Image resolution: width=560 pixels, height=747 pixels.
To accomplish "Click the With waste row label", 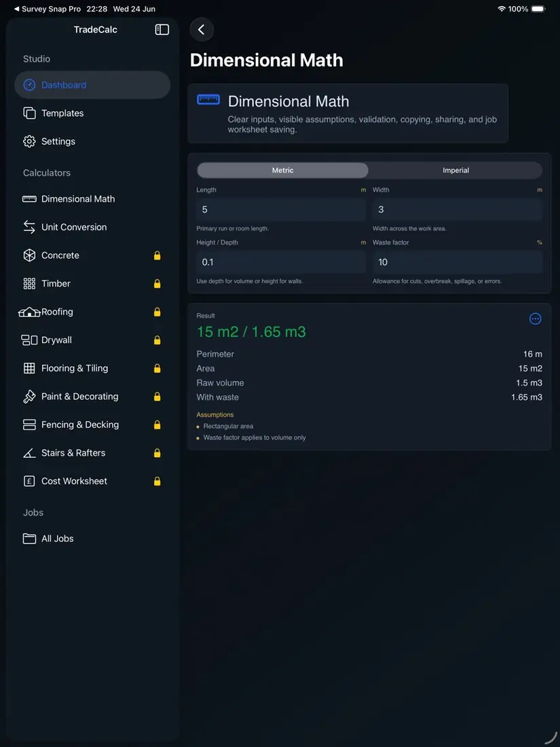I will [x=218, y=397].
